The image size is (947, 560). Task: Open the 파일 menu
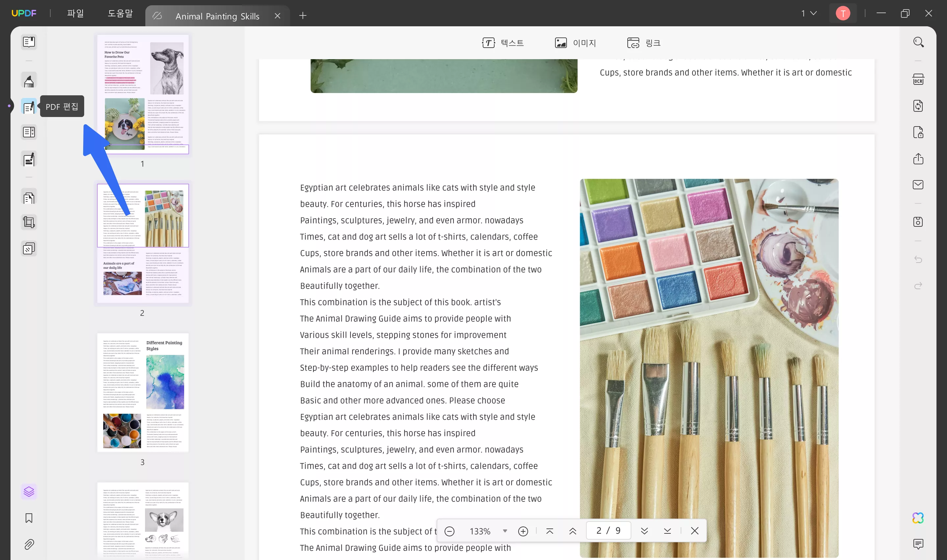pos(76,13)
